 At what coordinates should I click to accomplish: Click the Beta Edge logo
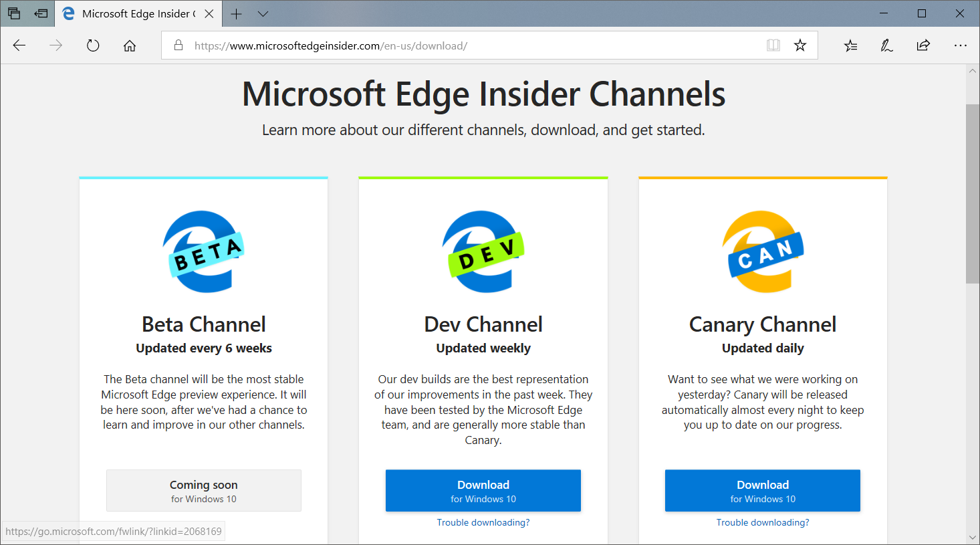click(x=203, y=251)
